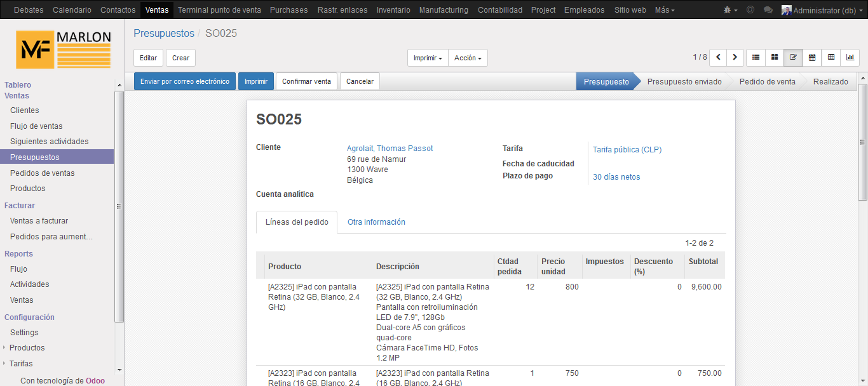This screenshot has height=386, width=868.
Task: Click the Editar button
Action: click(148, 58)
